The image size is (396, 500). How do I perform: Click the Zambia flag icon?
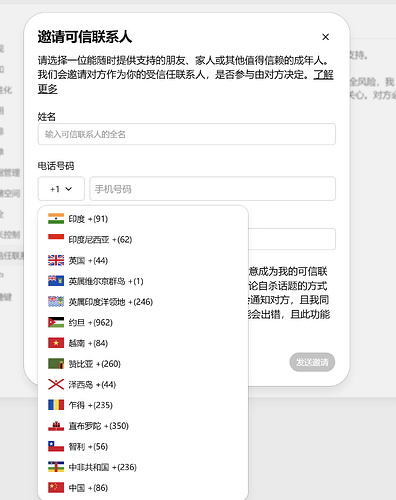pyautogui.click(x=56, y=364)
